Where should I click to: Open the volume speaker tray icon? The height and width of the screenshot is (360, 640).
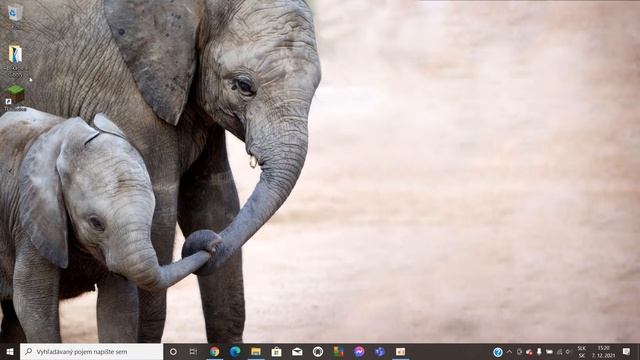click(x=569, y=352)
